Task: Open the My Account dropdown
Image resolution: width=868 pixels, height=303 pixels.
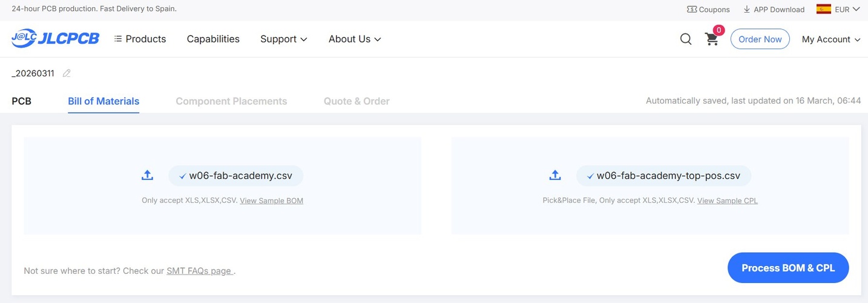Action: pyautogui.click(x=830, y=39)
